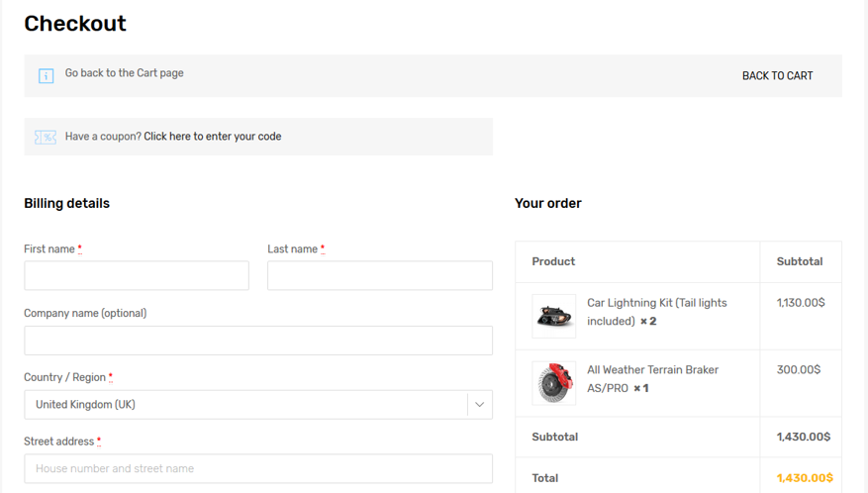Click the Billing details heading
This screenshot has height=493, width=868.
pyautogui.click(x=67, y=203)
